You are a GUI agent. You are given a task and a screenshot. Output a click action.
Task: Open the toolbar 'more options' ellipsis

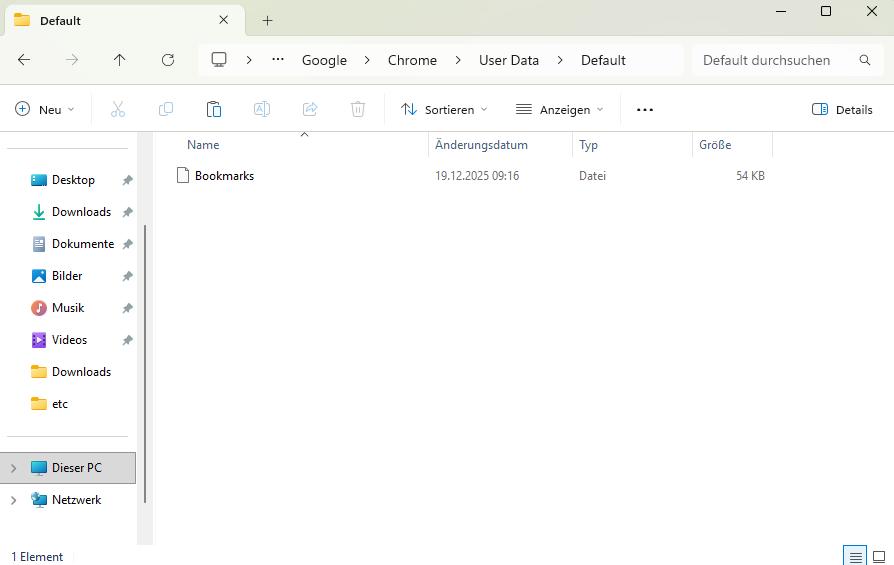[x=645, y=109]
